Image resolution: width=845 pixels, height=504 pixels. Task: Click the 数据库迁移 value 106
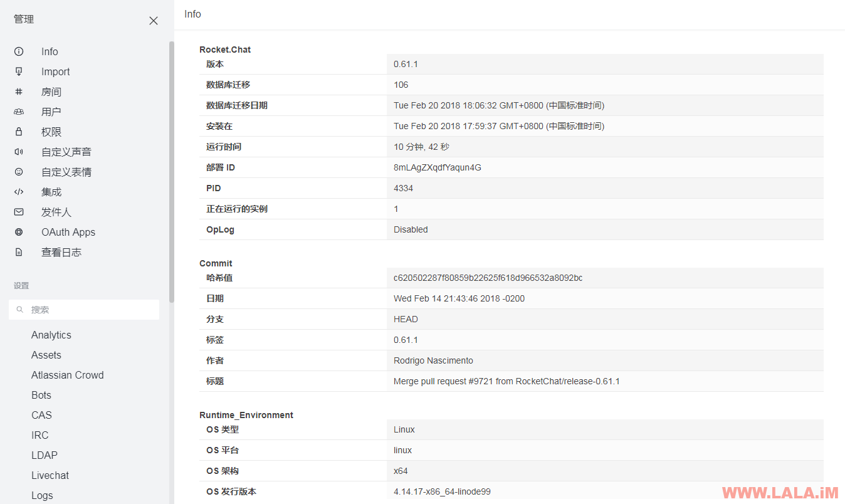[401, 85]
